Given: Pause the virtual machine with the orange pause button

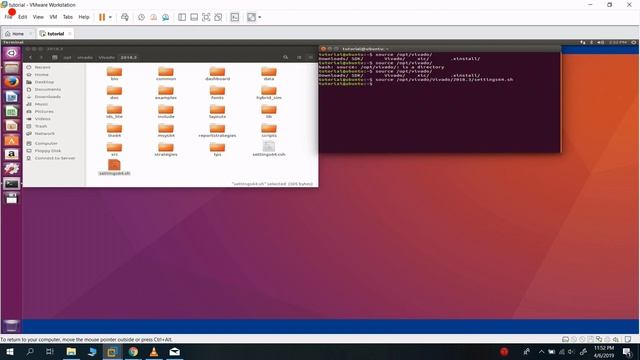Looking at the screenshot, I should pyautogui.click(x=102, y=17).
